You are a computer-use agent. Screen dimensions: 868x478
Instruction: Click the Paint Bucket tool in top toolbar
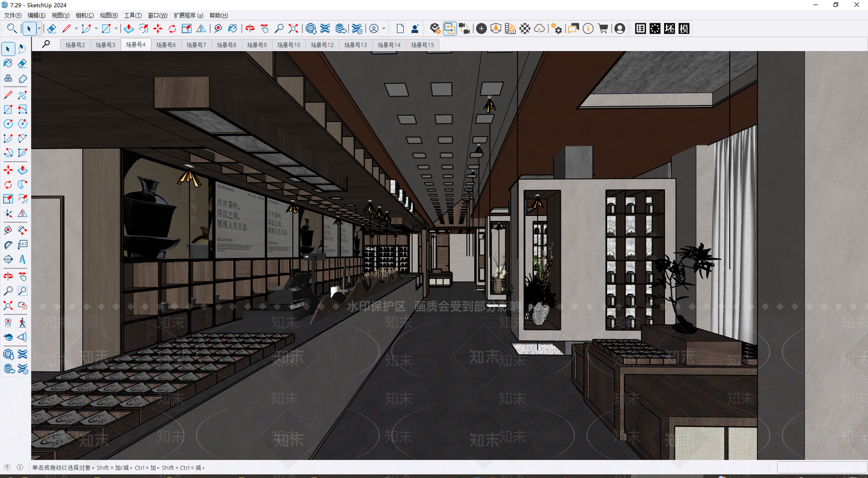(232, 29)
